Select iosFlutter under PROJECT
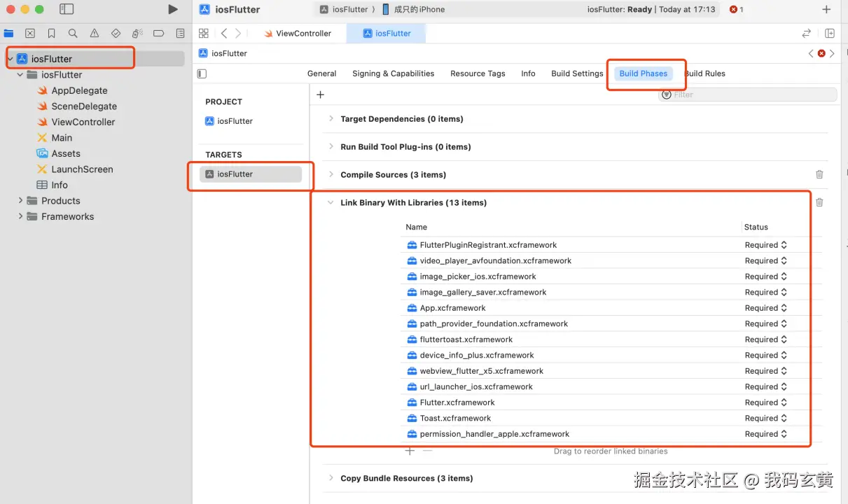This screenshot has height=504, width=848. point(235,121)
